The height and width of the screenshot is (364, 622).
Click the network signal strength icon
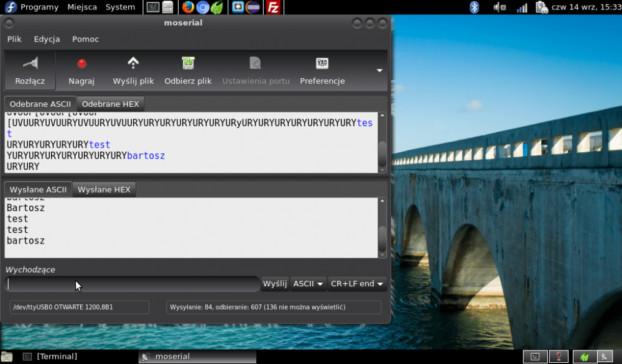coord(522,7)
